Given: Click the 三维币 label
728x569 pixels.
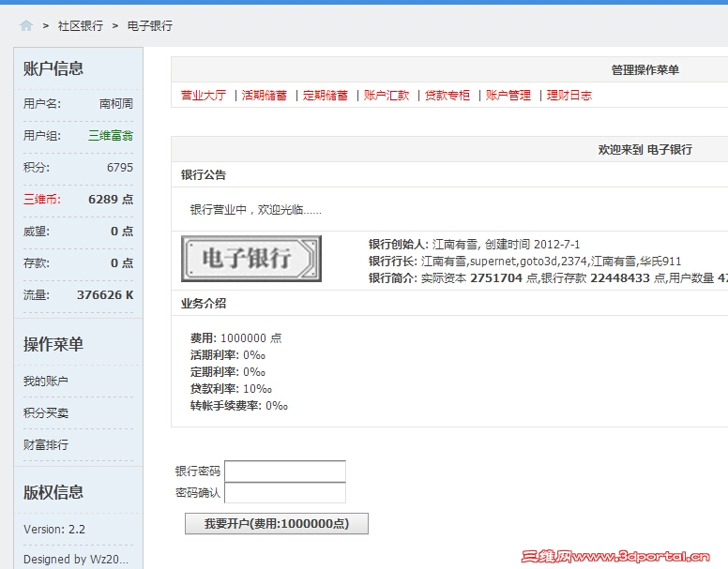Looking at the screenshot, I should point(42,200).
